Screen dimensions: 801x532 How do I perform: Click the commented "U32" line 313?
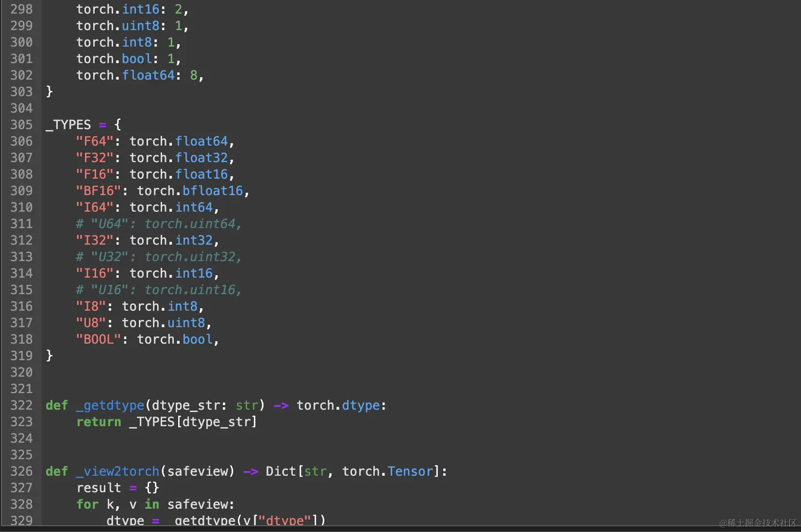click(159, 257)
